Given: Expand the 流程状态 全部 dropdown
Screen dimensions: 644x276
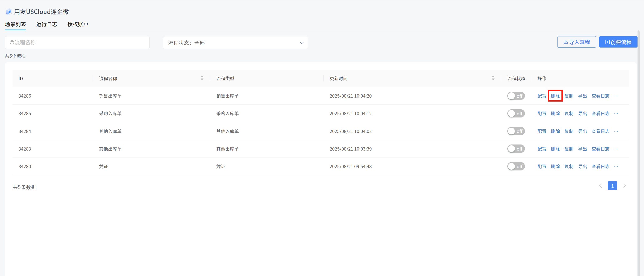Looking at the screenshot, I should coord(235,43).
